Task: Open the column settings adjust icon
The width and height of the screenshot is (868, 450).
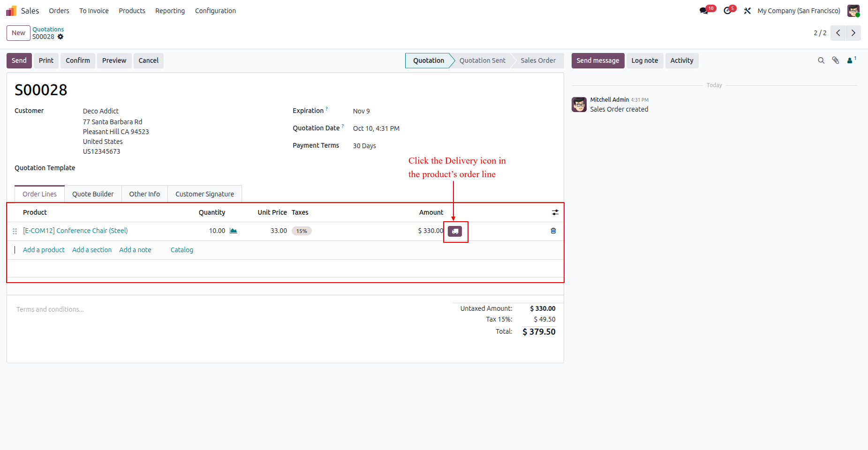Action: [x=555, y=212]
